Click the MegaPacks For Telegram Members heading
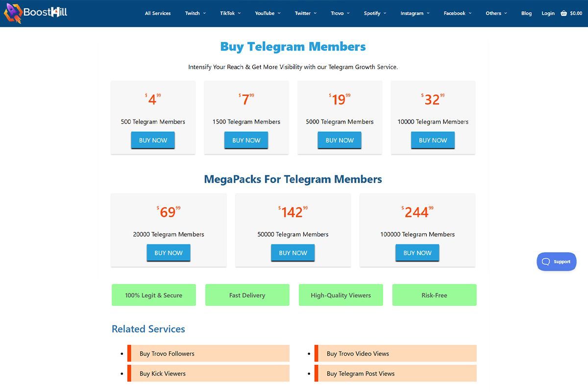 point(293,179)
